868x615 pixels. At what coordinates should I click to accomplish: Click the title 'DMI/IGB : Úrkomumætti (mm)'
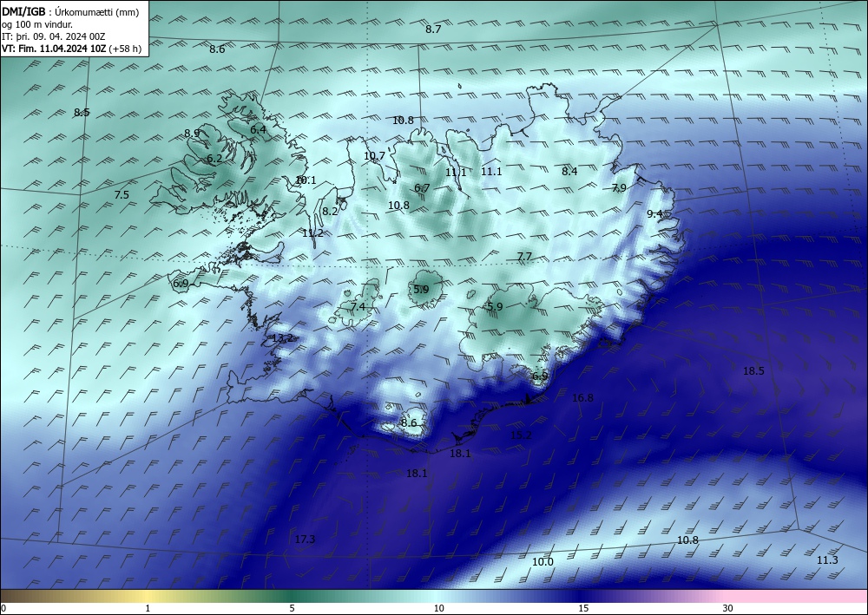pyautogui.click(x=70, y=12)
